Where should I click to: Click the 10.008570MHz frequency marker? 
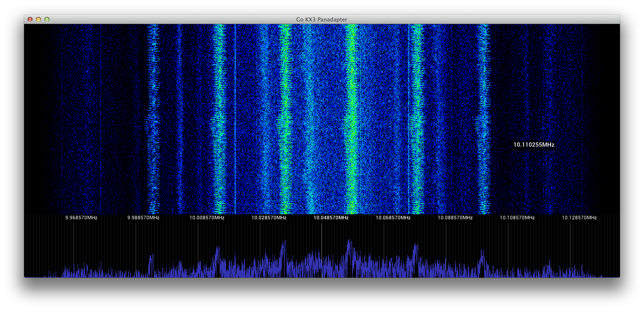click(x=207, y=218)
